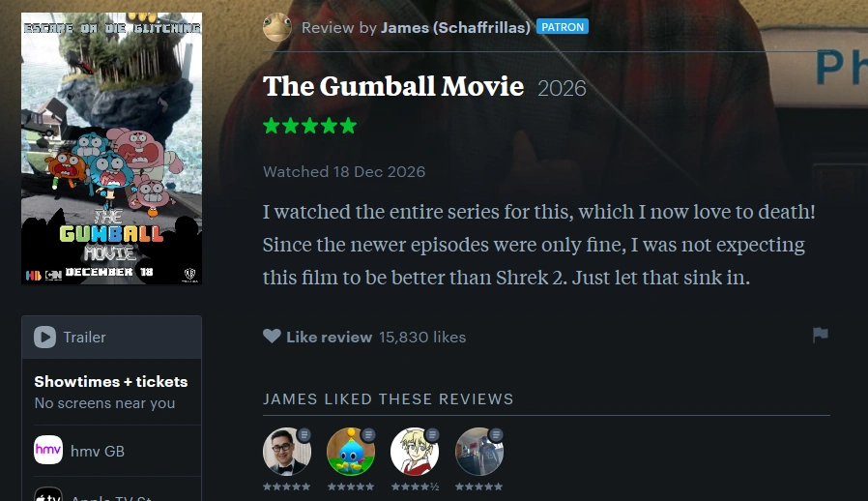Image resolution: width=868 pixels, height=501 pixels.
Task: Click the Trailer play icon
Action: (x=44, y=337)
